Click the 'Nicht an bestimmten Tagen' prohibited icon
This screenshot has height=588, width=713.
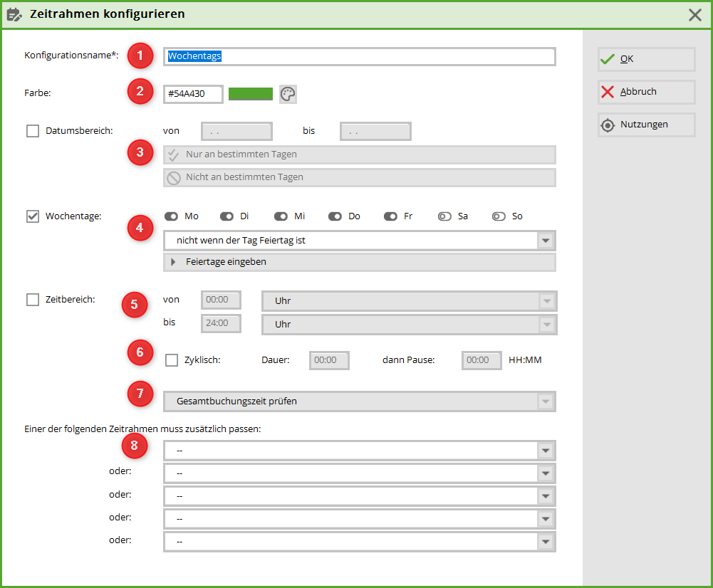pyautogui.click(x=173, y=177)
